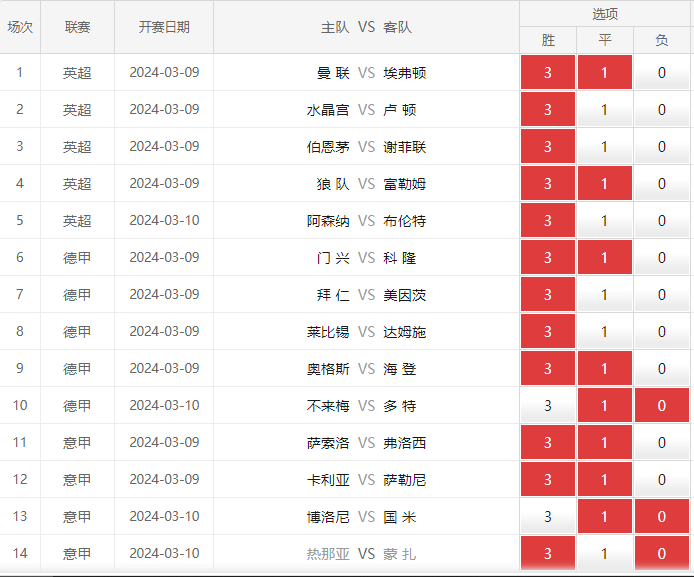Click the 联赛 column header
Image resolution: width=694 pixels, height=577 pixels.
pyautogui.click(x=77, y=27)
